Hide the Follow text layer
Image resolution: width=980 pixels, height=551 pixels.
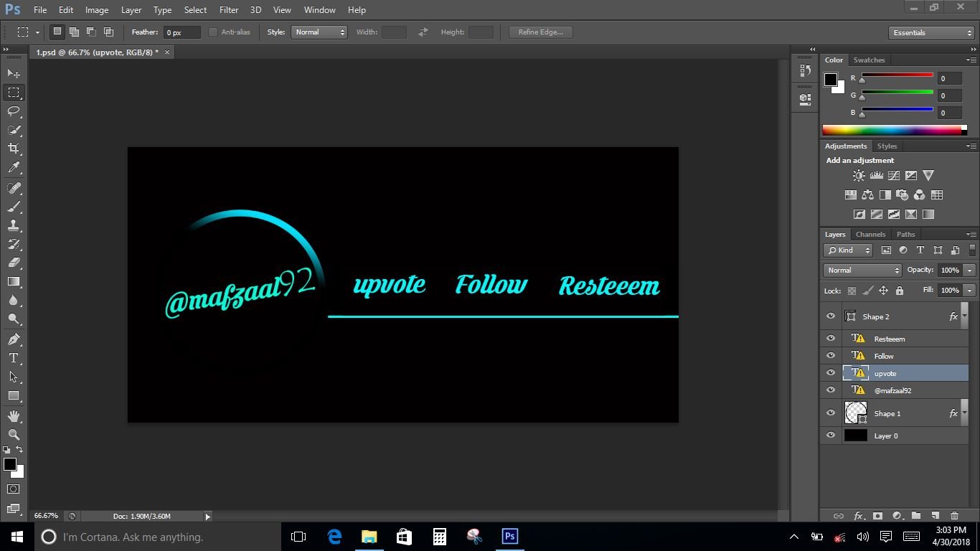pyautogui.click(x=831, y=356)
